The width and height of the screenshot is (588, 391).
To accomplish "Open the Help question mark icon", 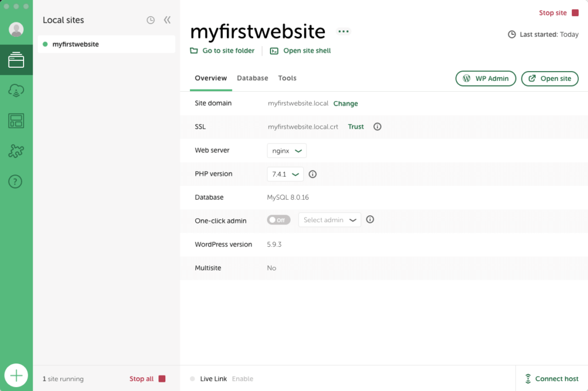I will click(16, 182).
